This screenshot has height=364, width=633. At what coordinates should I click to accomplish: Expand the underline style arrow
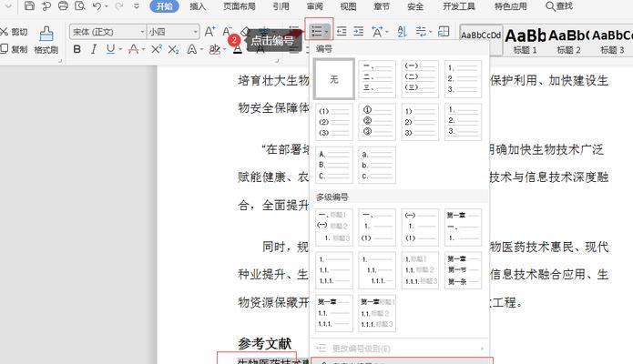(120, 50)
